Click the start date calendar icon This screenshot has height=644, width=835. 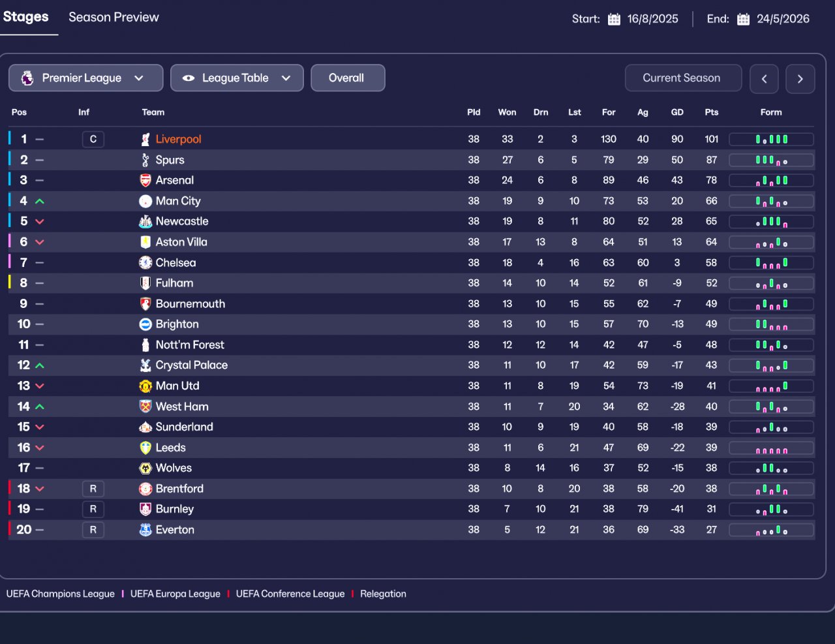click(x=614, y=19)
